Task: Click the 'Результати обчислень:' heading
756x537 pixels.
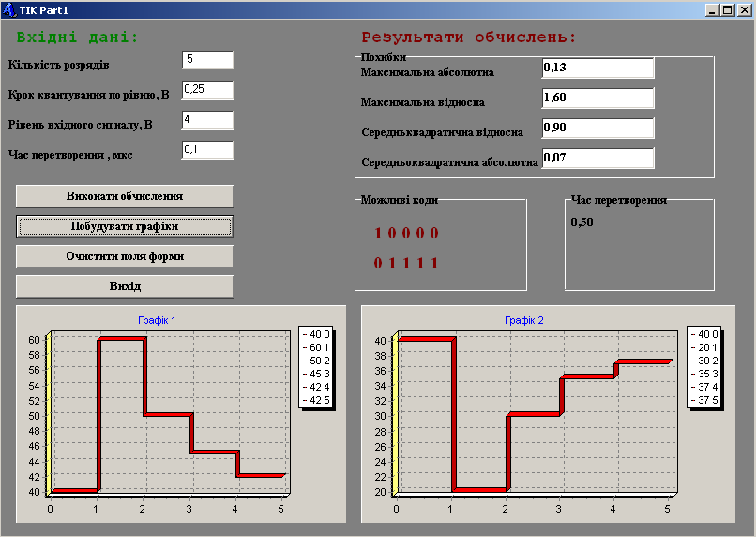Action: 469,38
